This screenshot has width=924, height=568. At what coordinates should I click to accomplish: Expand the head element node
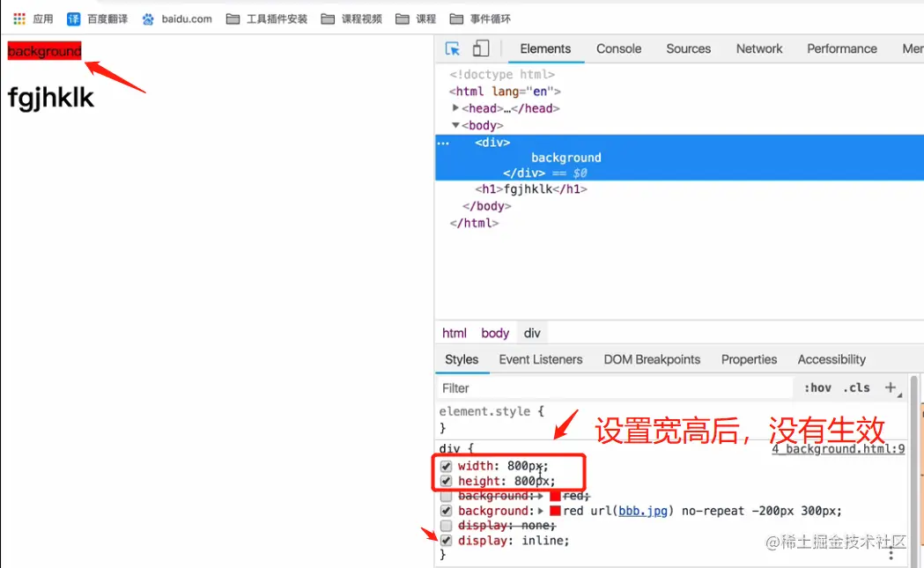455,107
